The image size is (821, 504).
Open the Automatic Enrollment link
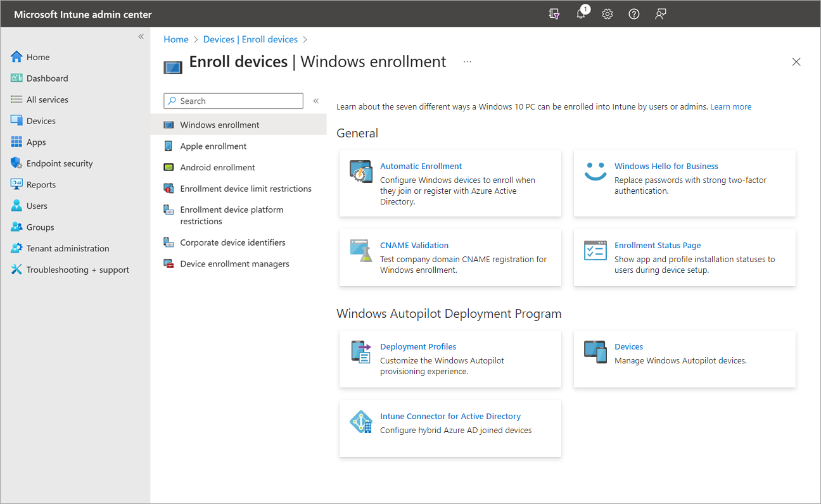[421, 166]
